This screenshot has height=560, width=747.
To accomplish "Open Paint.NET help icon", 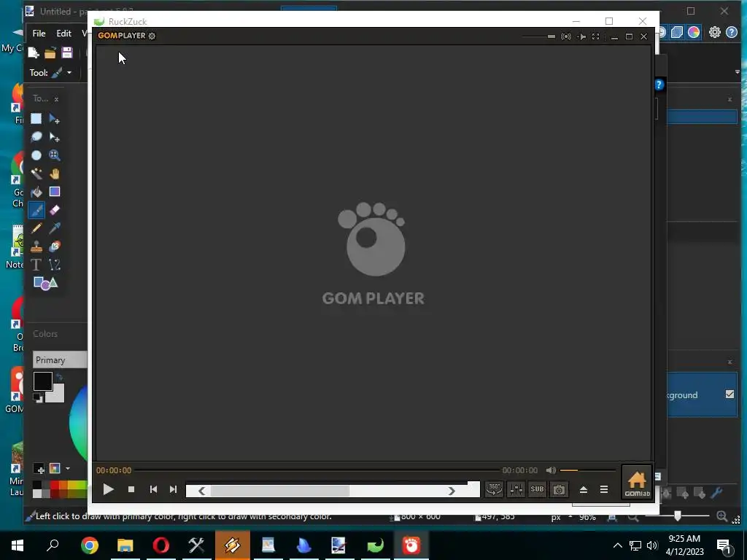I will pos(732,32).
